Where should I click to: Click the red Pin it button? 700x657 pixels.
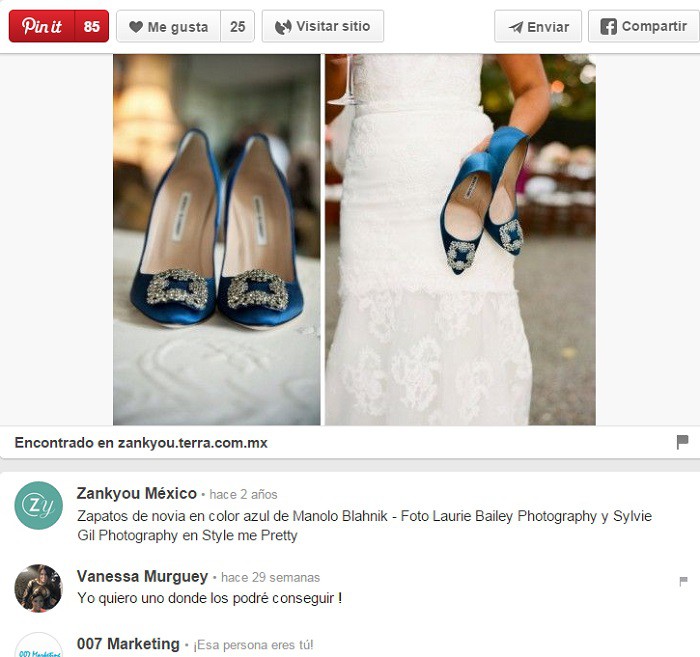click(42, 27)
